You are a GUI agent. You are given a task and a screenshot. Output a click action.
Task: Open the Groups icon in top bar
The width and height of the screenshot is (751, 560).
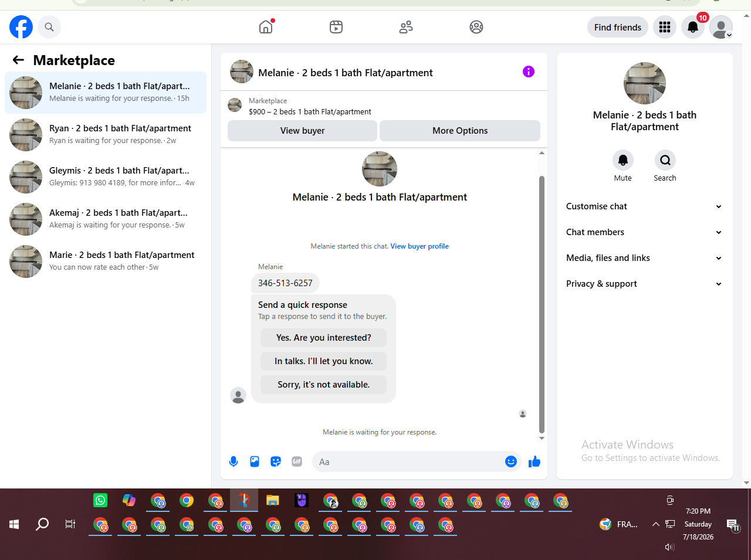476,27
